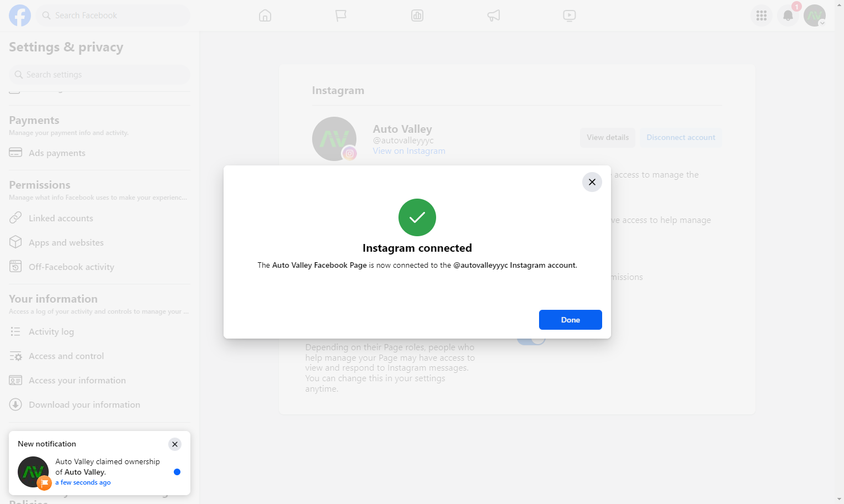Toggle the Instagram messages access switch
This screenshot has width=844, height=504.
(x=531, y=339)
